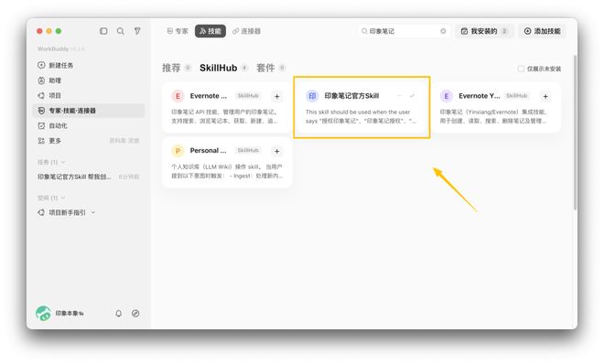Click the filter funnel icon in sidebar header
Screen dimensions: 604x364
tap(137, 31)
